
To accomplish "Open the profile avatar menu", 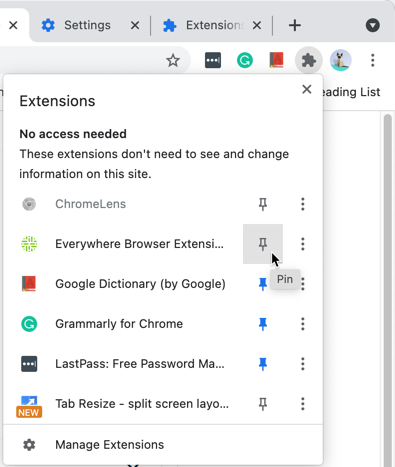I will pyautogui.click(x=340, y=60).
